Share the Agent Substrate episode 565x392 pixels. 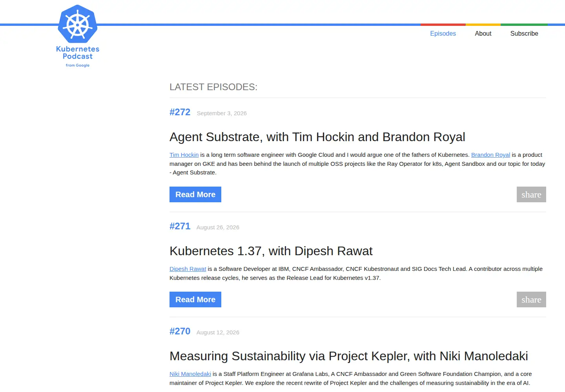531,194
